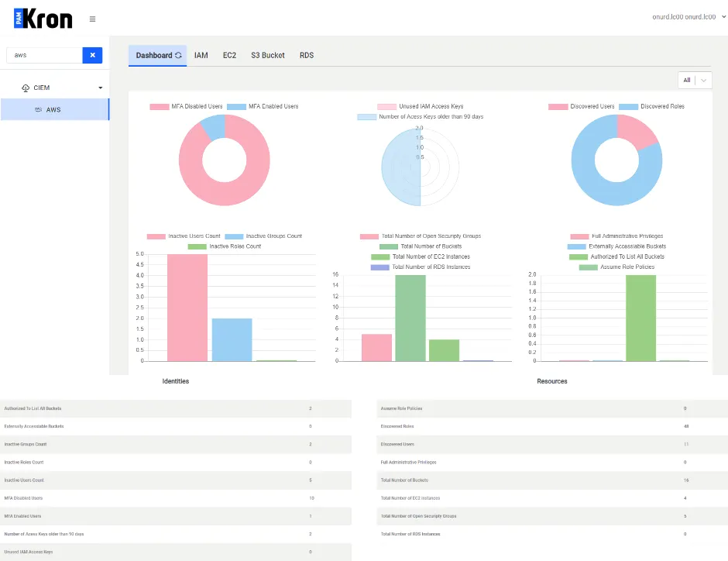The image size is (728, 561).
Task: Switch to the EC2 tab
Action: (x=229, y=55)
